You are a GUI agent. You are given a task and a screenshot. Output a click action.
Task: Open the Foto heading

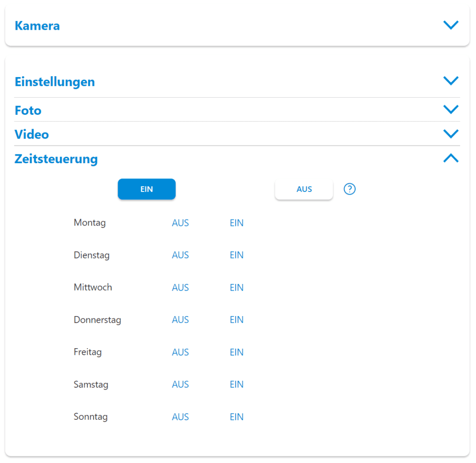(x=28, y=111)
